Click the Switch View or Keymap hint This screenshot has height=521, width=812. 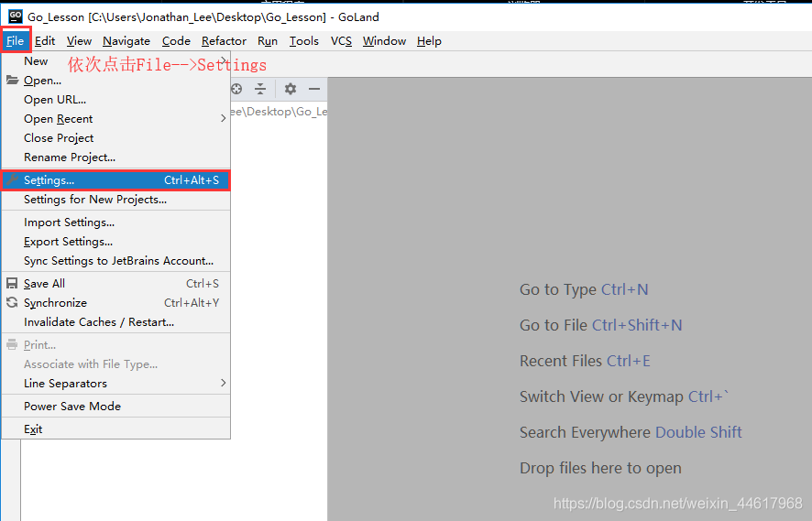tap(624, 396)
